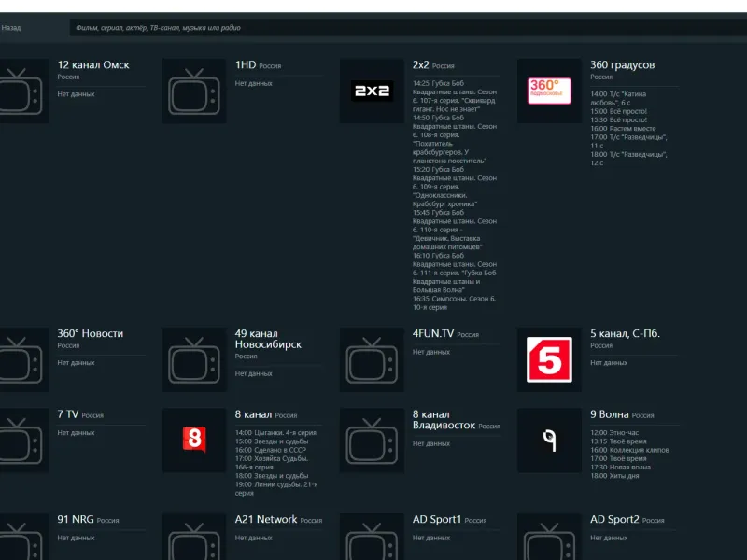Select the 8 канал Владивосток TV icon
The width and height of the screenshot is (747, 560).
372,441
